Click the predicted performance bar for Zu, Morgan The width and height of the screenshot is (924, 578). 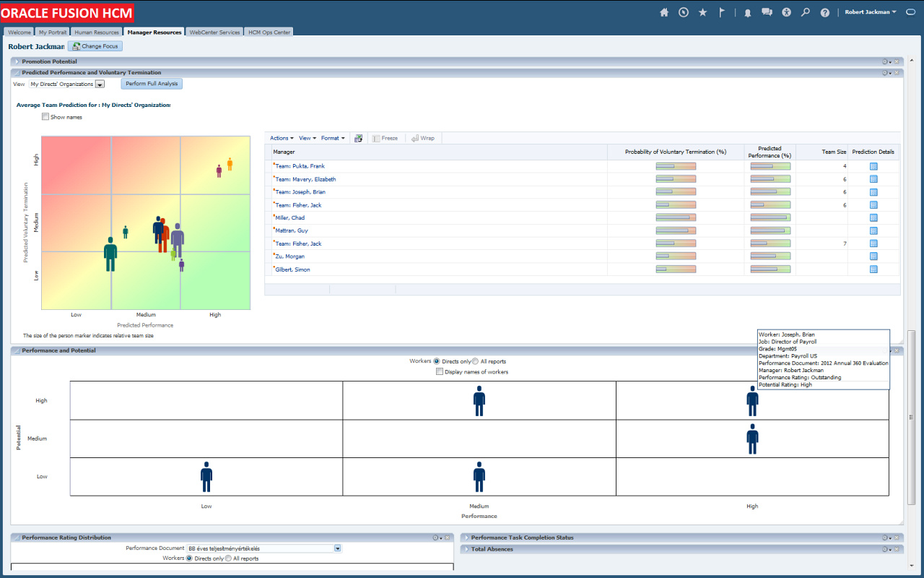pos(770,256)
